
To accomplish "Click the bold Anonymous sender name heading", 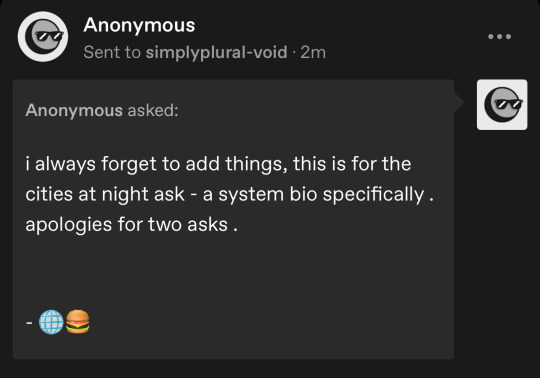I will [x=139, y=25].
